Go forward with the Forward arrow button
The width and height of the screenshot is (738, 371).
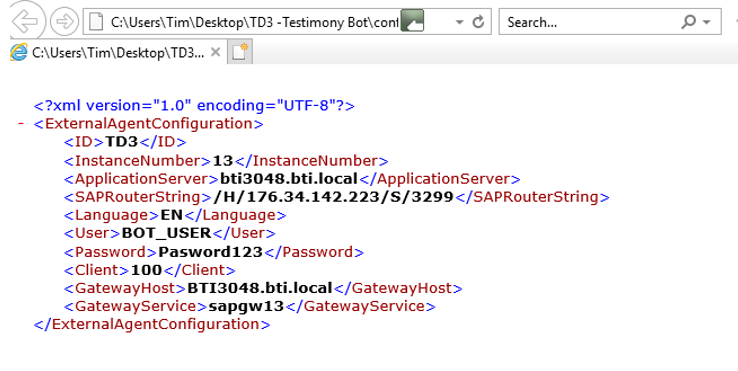[x=64, y=21]
